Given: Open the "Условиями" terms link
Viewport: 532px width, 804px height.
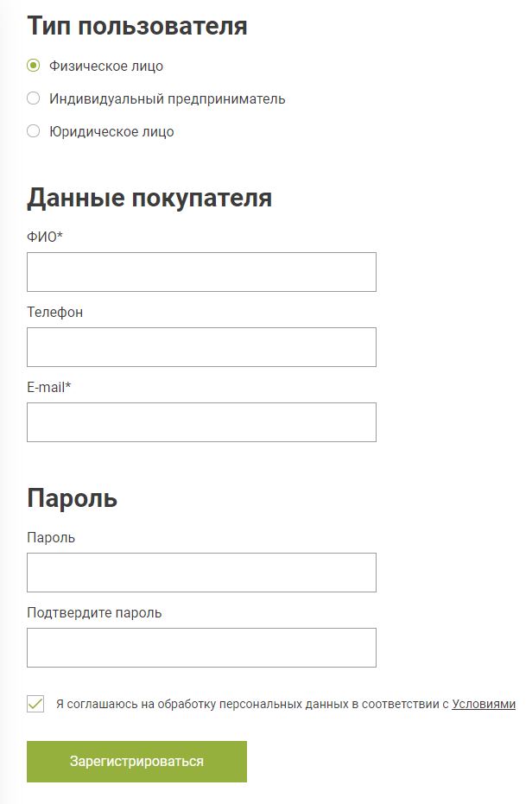Looking at the screenshot, I should click(x=484, y=704).
